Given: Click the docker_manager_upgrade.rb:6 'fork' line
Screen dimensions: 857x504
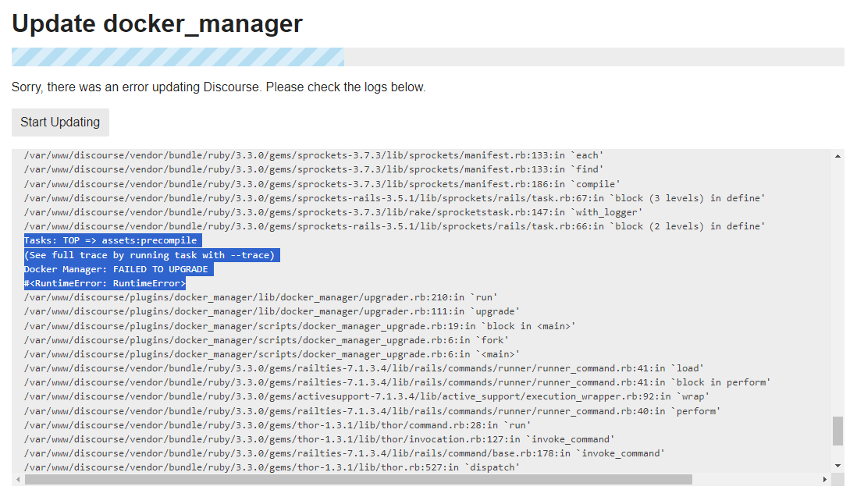Looking at the screenshot, I should point(266,340).
